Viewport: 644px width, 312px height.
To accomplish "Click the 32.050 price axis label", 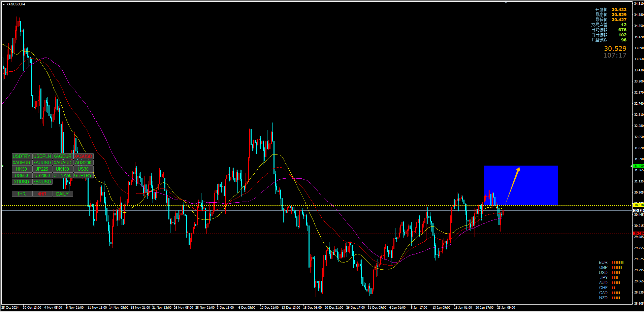I will tap(639, 137).
